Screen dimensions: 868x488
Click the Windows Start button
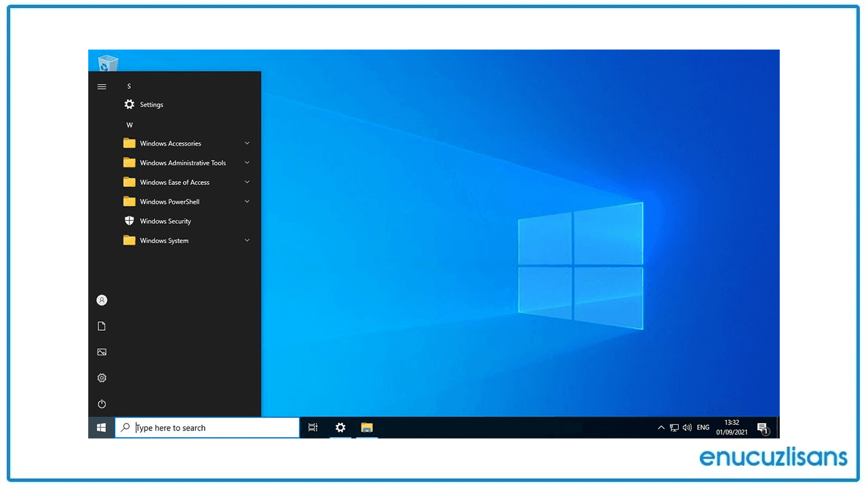pyautogui.click(x=101, y=428)
